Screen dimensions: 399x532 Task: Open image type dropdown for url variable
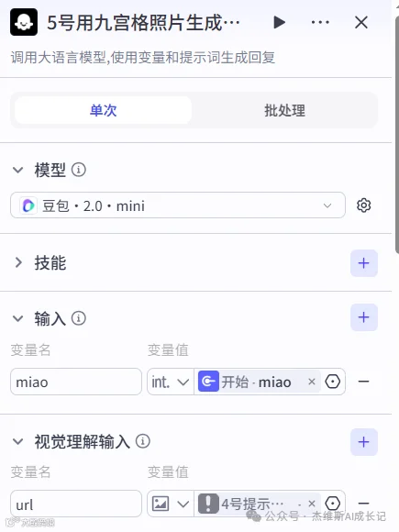(171, 504)
